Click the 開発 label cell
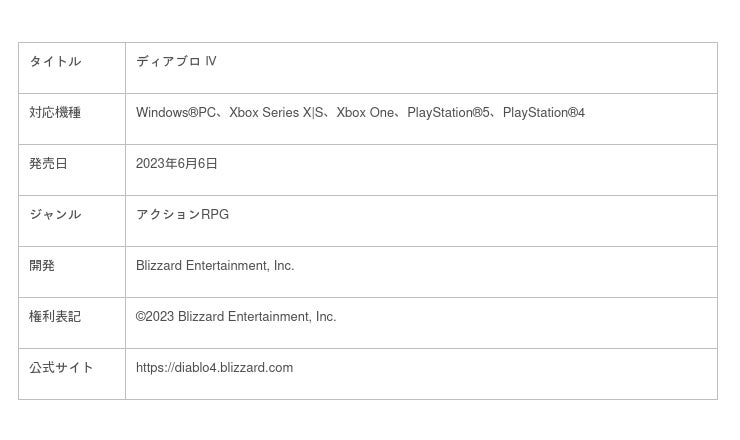The width and height of the screenshot is (740, 440). click(x=42, y=266)
